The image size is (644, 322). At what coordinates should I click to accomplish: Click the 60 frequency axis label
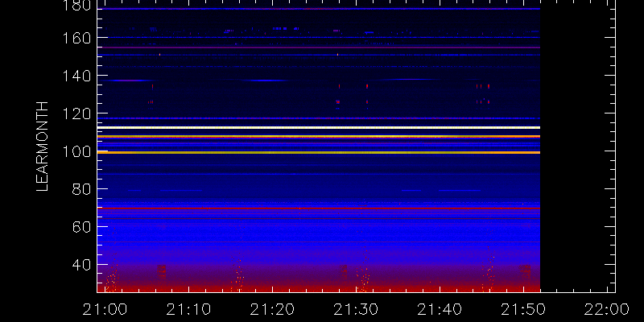click(81, 227)
